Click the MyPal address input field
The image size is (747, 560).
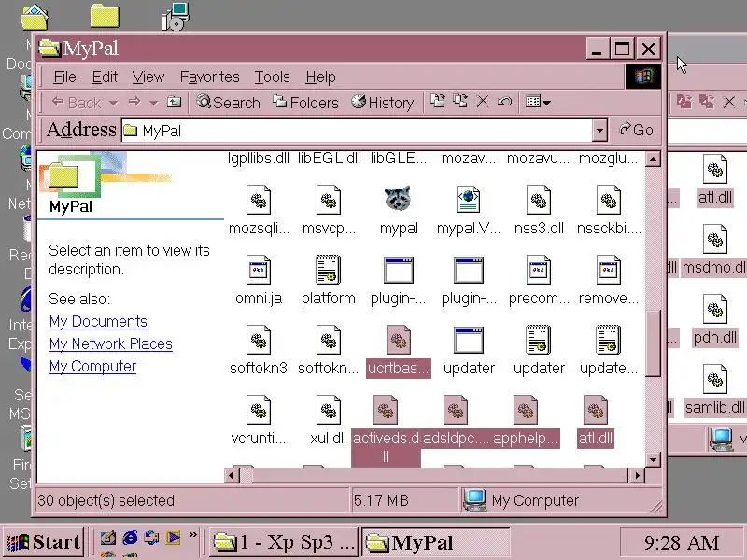click(357, 131)
